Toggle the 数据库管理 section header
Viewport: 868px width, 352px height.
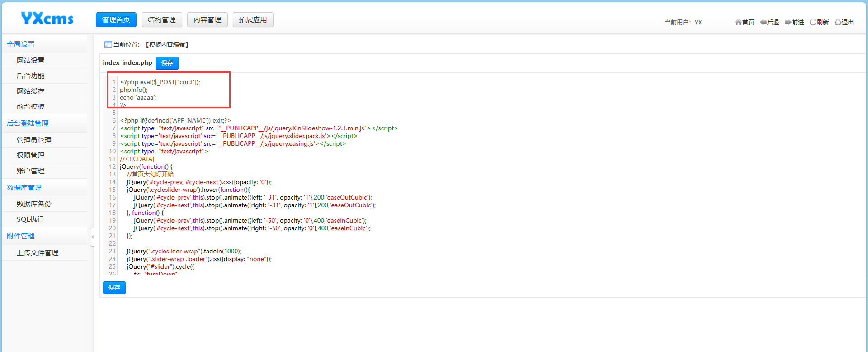coord(24,188)
